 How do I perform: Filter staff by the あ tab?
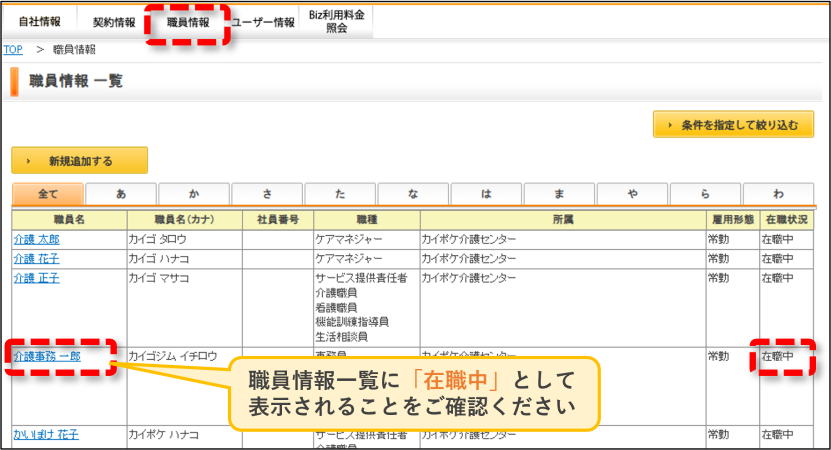pyautogui.click(x=121, y=194)
